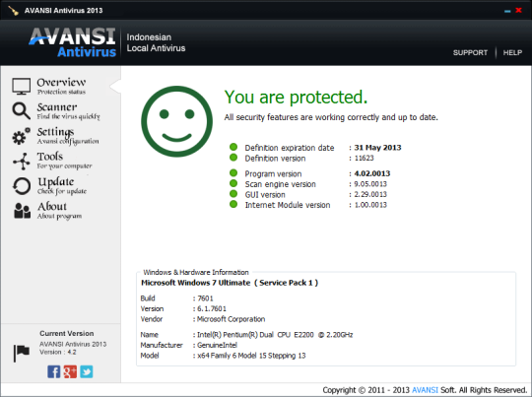Click the 'AVANSI Antivirus 2013' window title
532x397 pixels.
[63, 11]
